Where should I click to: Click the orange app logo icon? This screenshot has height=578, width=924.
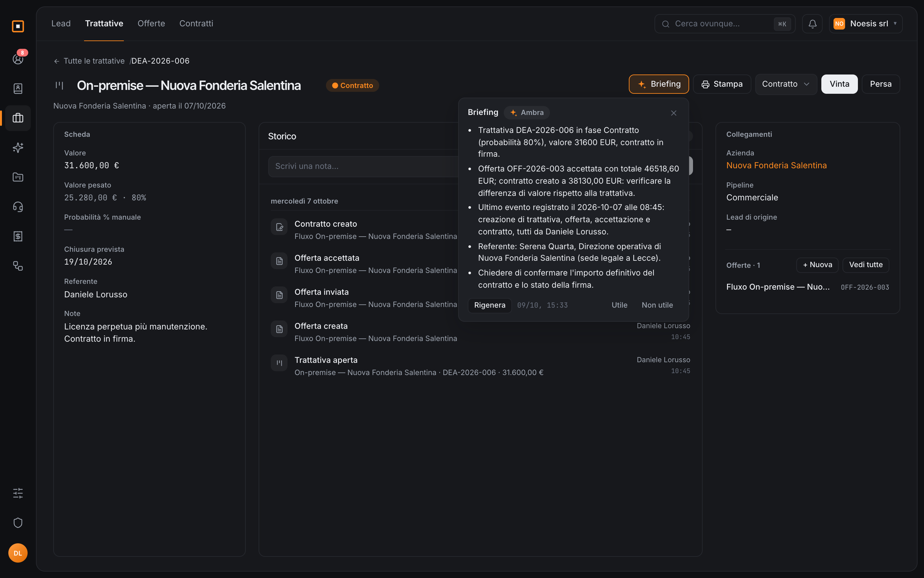(18, 26)
